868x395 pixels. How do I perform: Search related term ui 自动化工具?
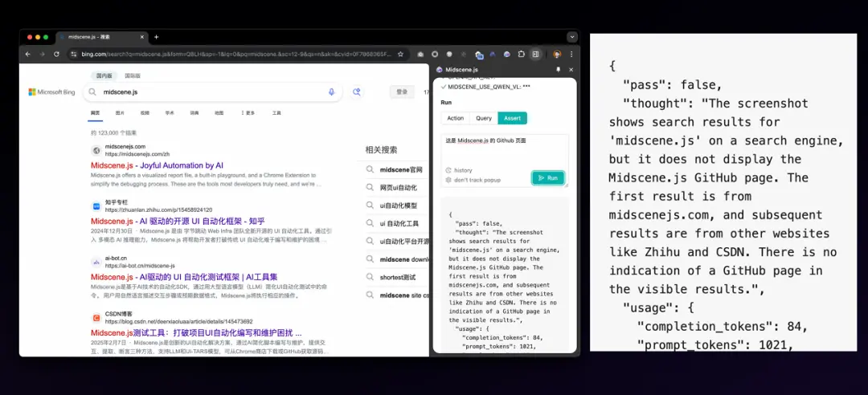[x=399, y=223]
